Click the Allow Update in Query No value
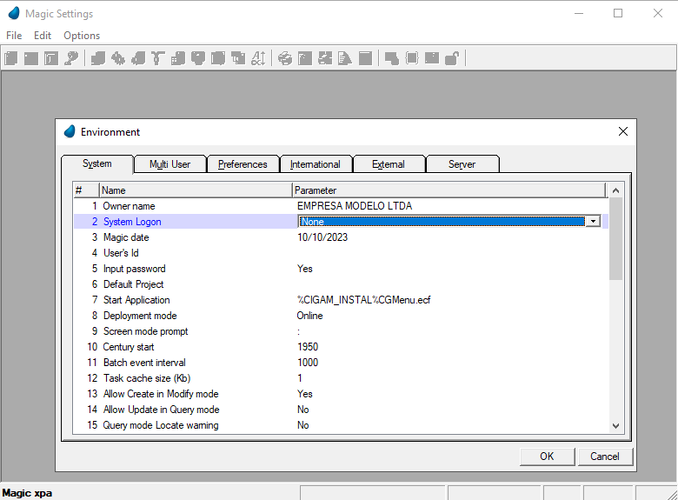The image size is (678, 500). (303, 409)
